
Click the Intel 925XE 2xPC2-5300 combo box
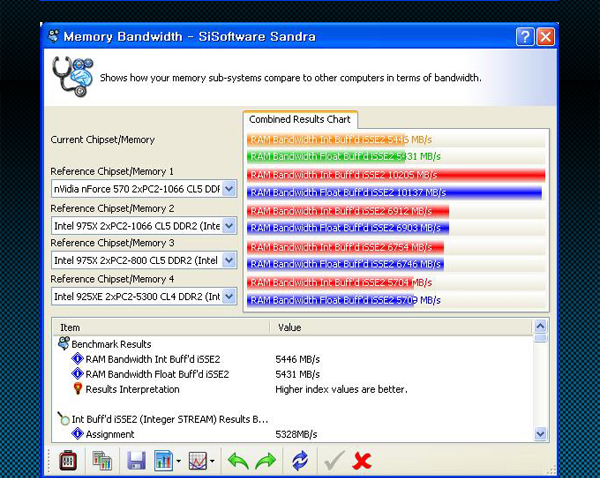click(x=144, y=296)
